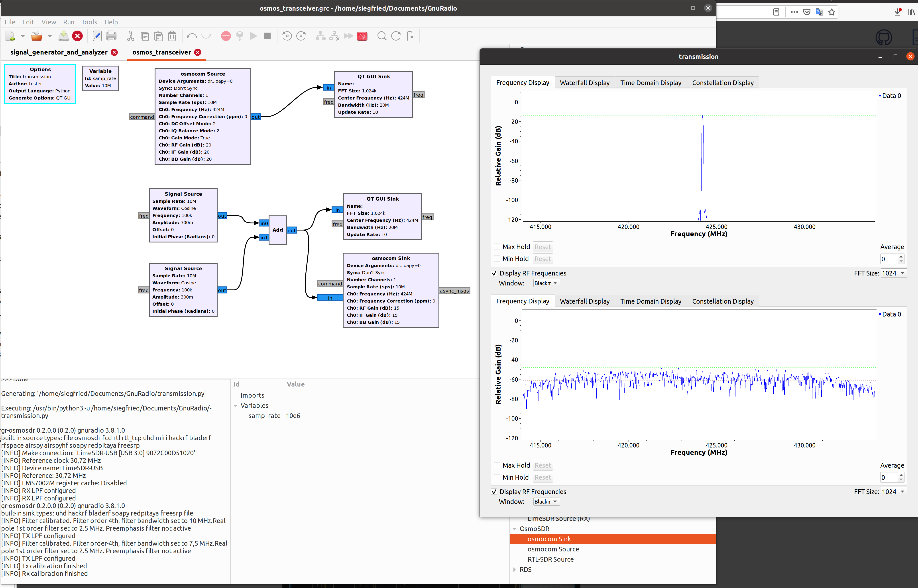
Task: Click the Cut scissors icon
Action: click(x=131, y=36)
